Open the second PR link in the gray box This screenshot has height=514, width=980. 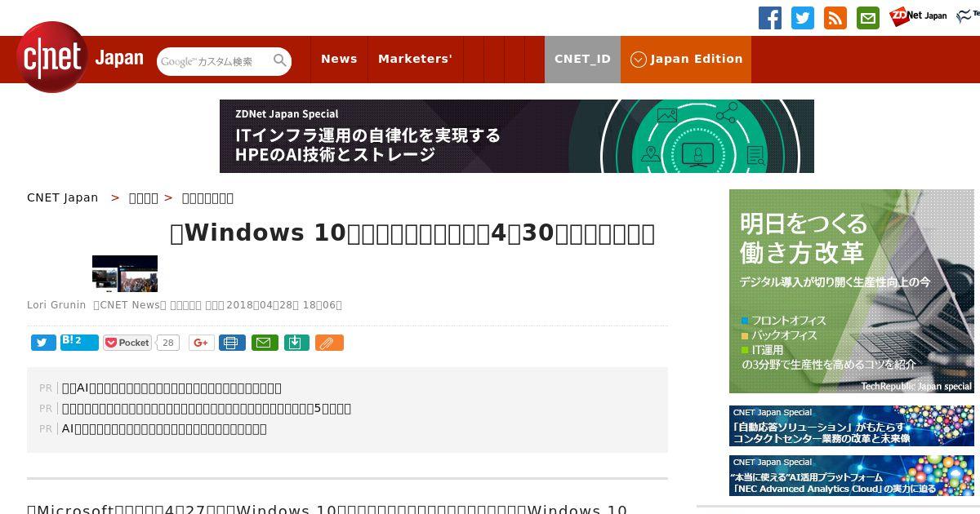(x=207, y=408)
